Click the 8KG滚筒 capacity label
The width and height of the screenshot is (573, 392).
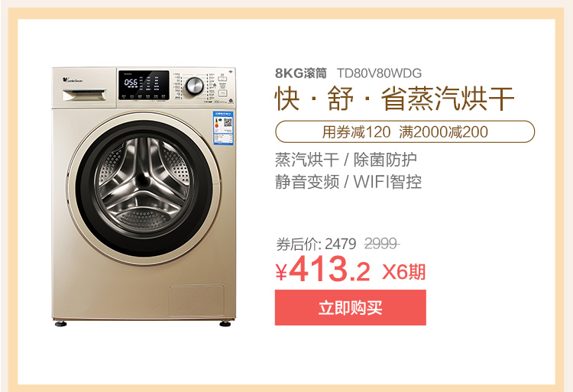(301, 73)
